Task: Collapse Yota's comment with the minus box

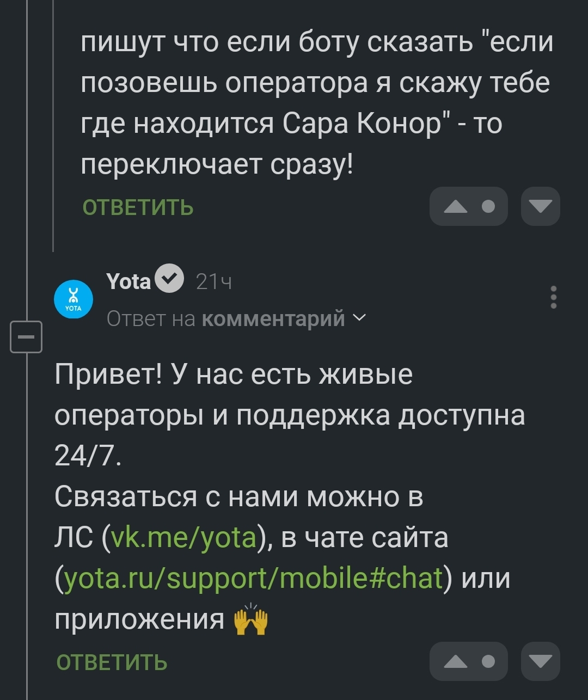Action: point(26,337)
